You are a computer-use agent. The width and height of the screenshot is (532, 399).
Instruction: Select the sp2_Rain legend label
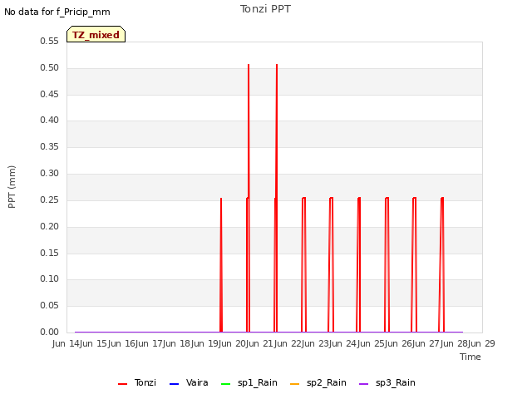327,382
